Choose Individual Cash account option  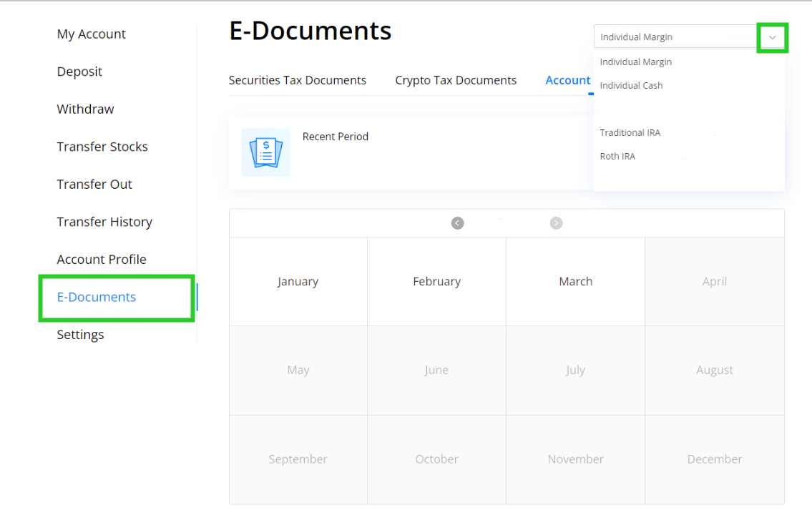[x=631, y=86]
